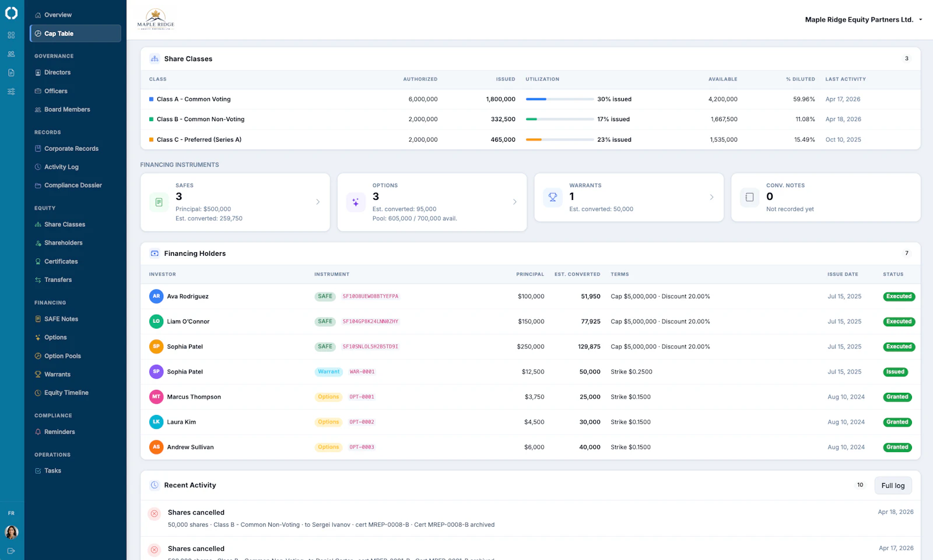Click the Granted badge in Laura Kim's row
Screen dimensions: 933x560
click(x=897, y=422)
